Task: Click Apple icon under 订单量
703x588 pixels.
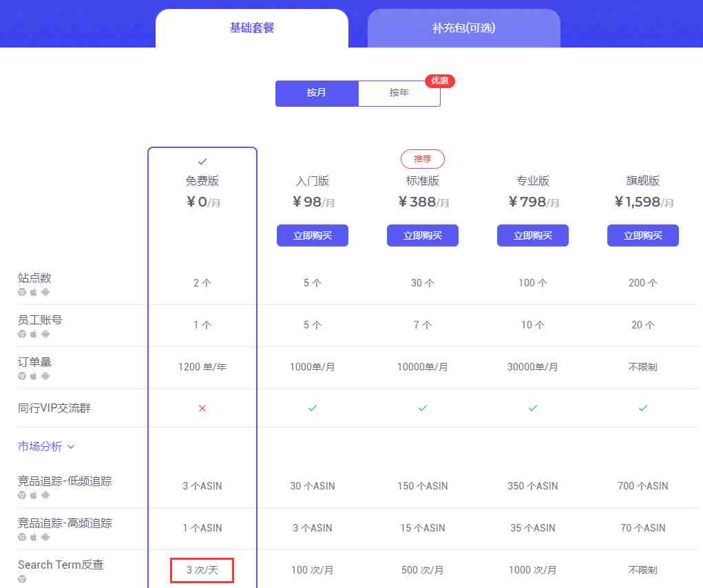Action: click(x=33, y=376)
